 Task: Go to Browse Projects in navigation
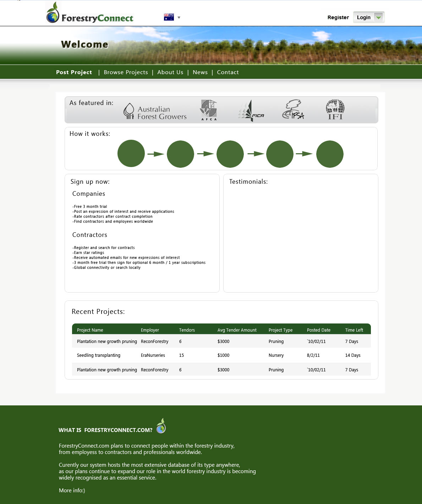126,72
